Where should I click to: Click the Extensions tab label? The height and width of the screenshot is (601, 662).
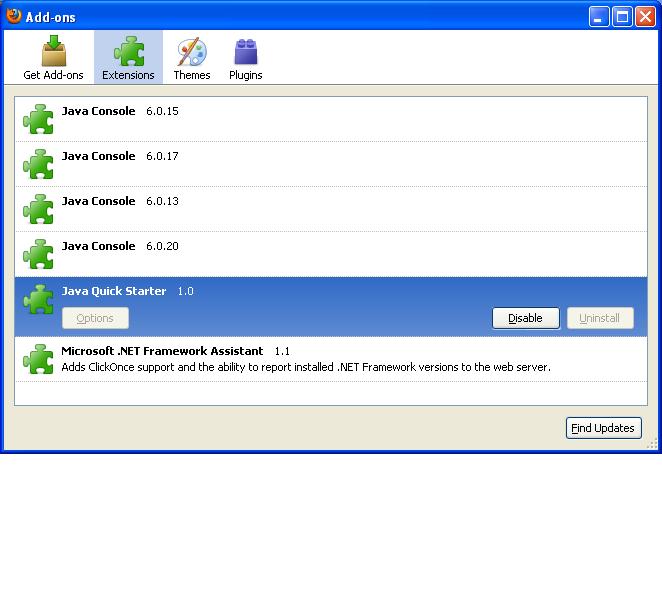128,75
